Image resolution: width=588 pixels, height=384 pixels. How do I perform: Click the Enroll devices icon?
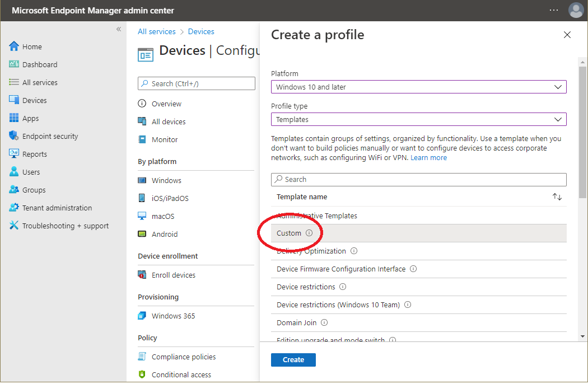pos(142,275)
